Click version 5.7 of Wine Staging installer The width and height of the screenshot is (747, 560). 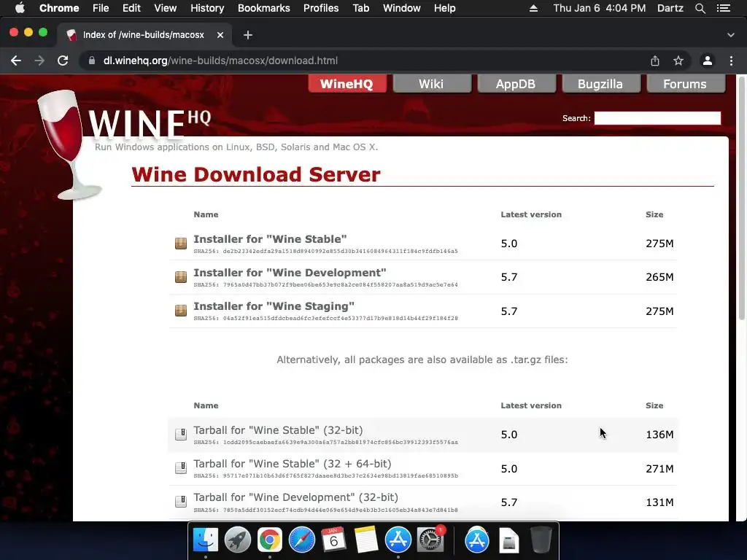tap(508, 311)
